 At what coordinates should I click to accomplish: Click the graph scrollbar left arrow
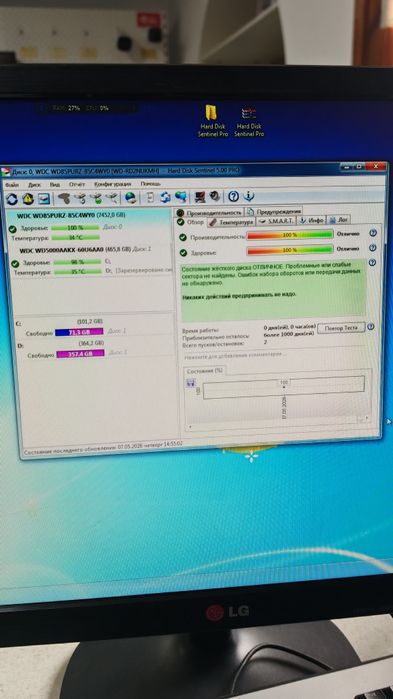(190, 427)
